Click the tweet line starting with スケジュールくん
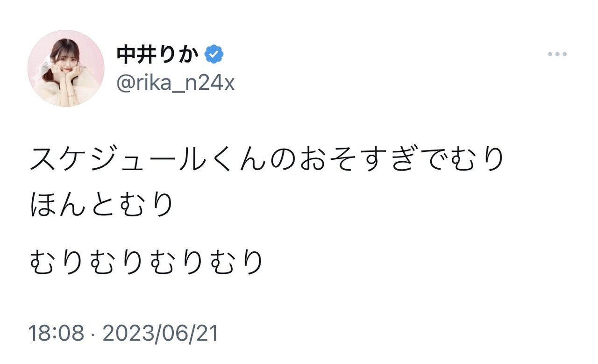 point(268,160)
